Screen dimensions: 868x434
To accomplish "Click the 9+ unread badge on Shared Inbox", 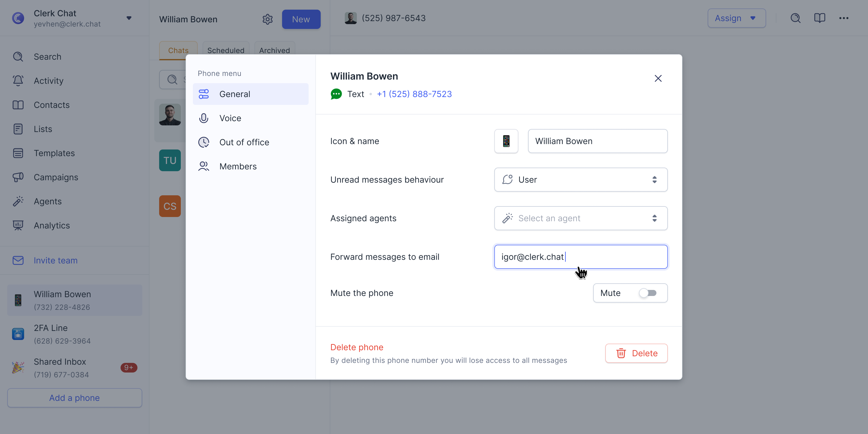I will click(x=129, y=368).
